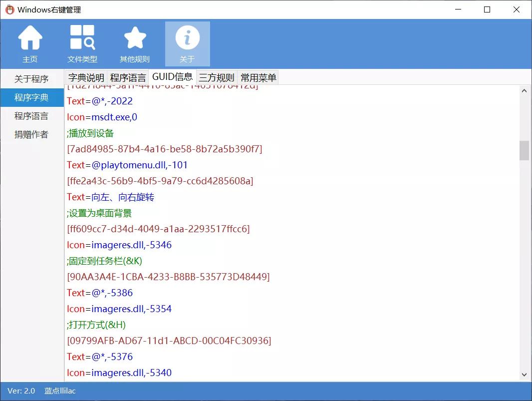Select the 关于 info icon
Image resolution: width=532 pixels, height=401 pixels.
(187, 44)
